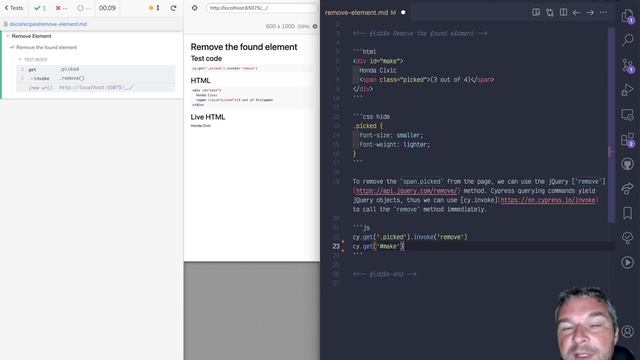Show pending tests count
Screen dimensions: 640x360
click(84, 8)
